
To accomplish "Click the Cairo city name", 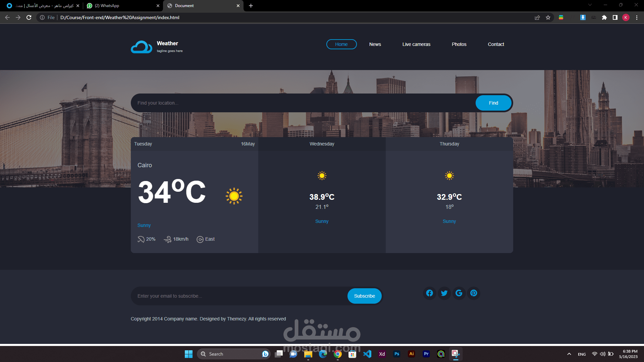I will (x=145, y=165).
